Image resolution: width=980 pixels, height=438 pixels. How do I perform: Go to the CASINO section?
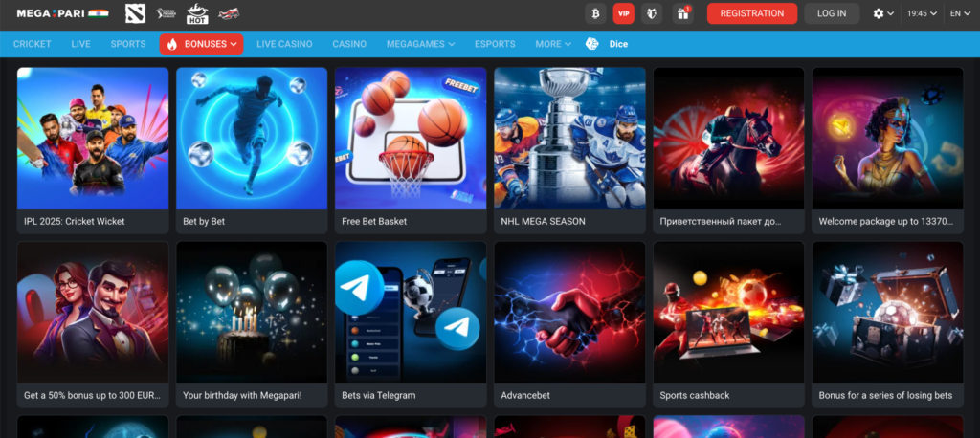349,44
